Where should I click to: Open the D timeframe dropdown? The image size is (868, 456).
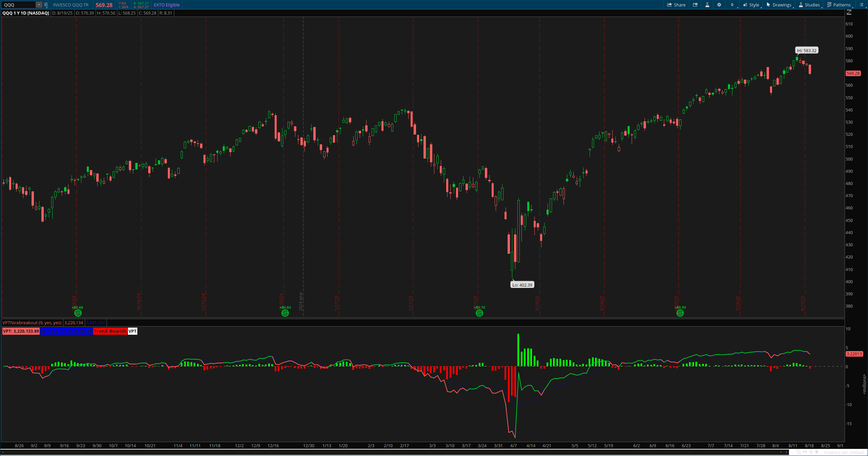[732, 5]
